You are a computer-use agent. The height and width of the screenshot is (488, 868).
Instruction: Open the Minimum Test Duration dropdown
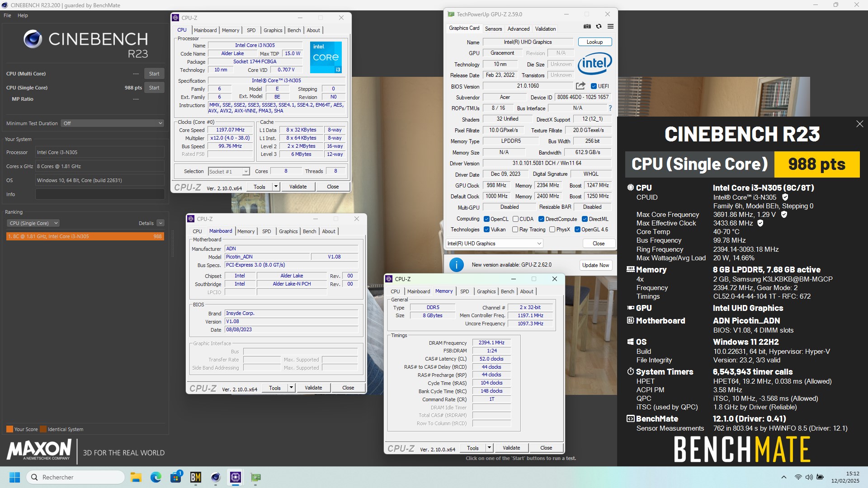point(113,123)
